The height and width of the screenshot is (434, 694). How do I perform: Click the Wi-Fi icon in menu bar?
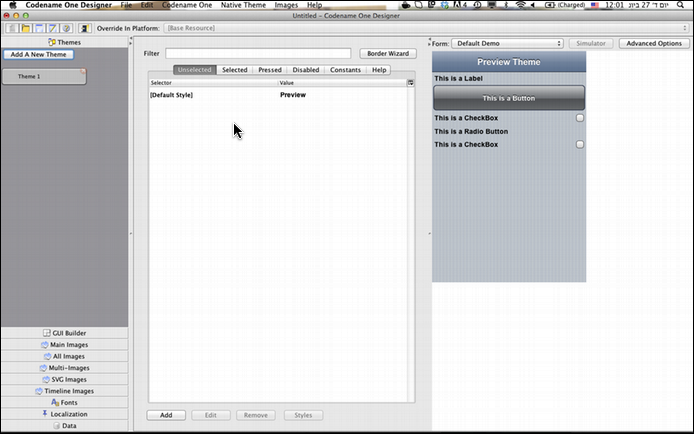click(519, 5)
